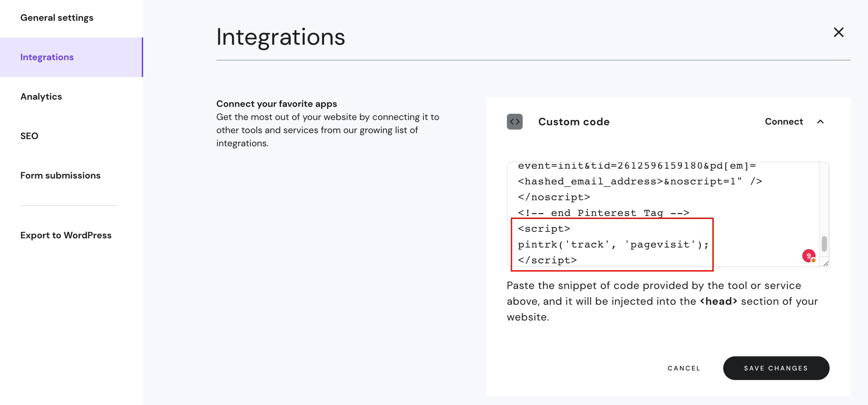Viewport: 868px width, 405px height.
Task: Close the Integrations settings dialog
Action: coord(839,33)
